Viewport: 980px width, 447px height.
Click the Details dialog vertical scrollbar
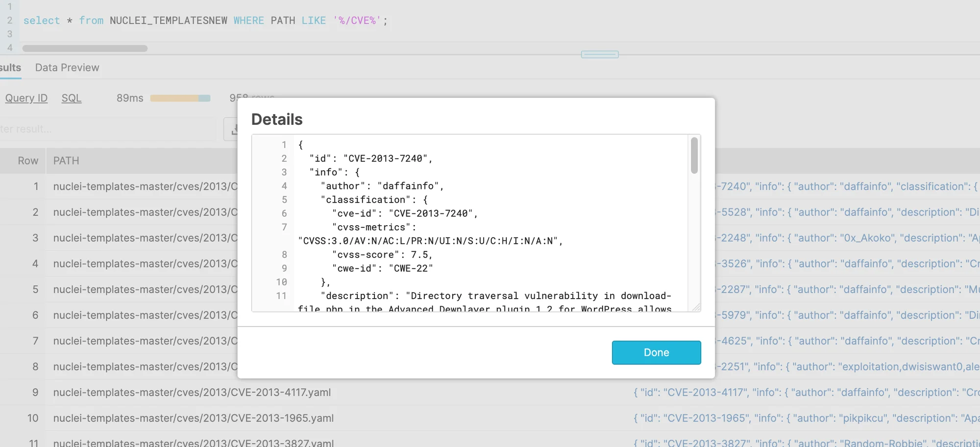pos(694,156)
